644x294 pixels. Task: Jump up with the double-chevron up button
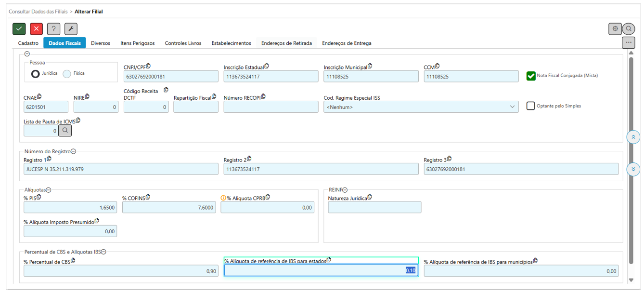click(x=633, y=137)
